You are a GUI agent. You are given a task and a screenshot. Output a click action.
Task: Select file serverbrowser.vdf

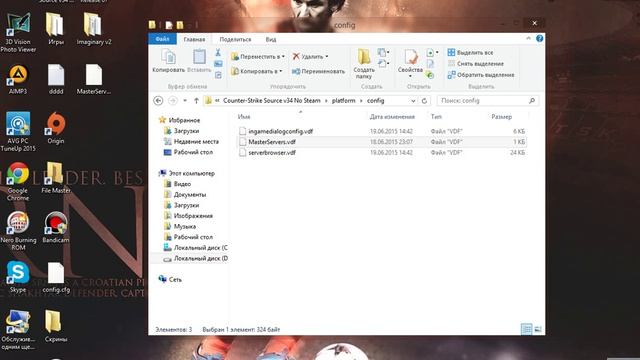point(272,153)
